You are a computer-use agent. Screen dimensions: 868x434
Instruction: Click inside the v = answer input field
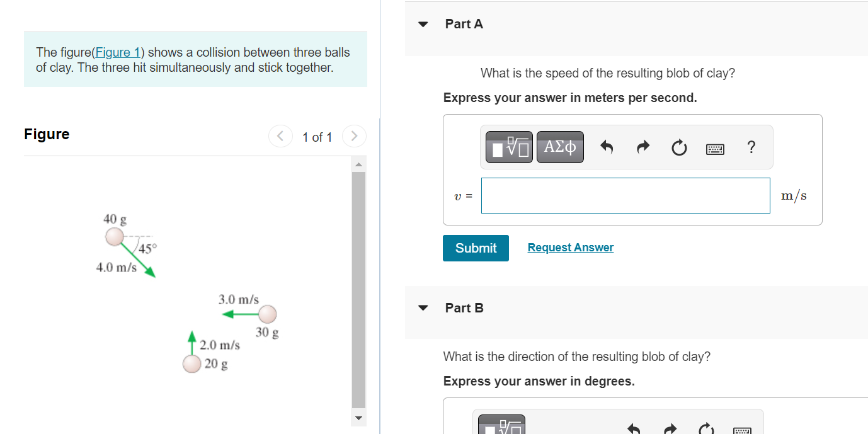pyautogui.click(x=625, y=195)
